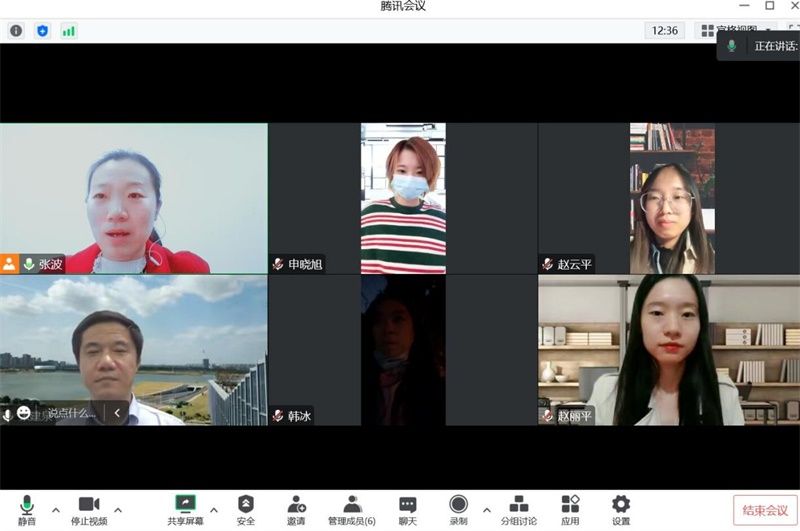Click the 说点什么 chat input box
The image size is (800, 531).
click(x=72, y=413)
